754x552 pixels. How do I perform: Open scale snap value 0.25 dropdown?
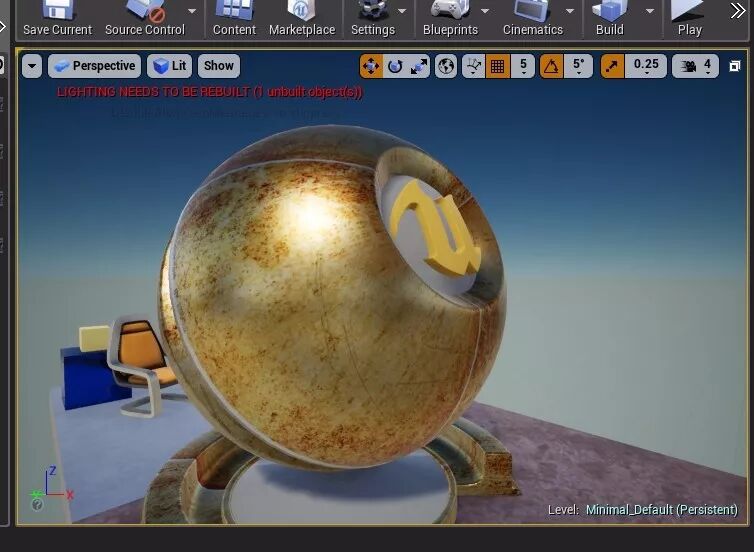646,66
